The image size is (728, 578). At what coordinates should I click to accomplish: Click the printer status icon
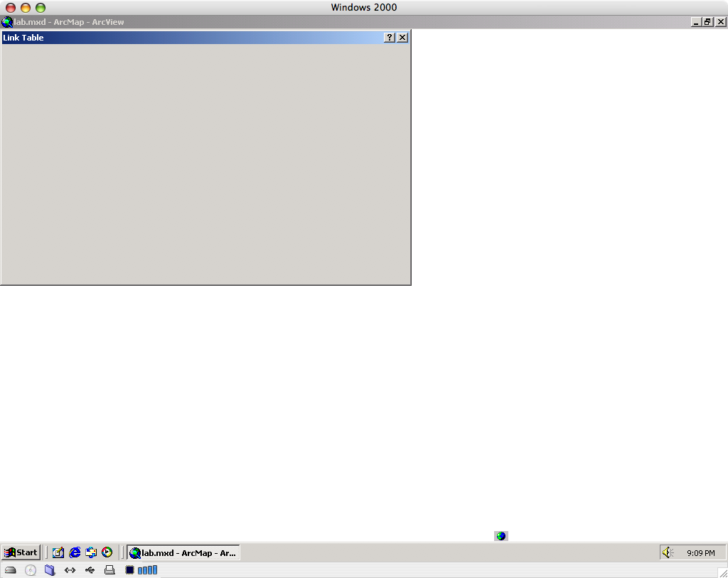pyautogui.click(x=109, y=570)
